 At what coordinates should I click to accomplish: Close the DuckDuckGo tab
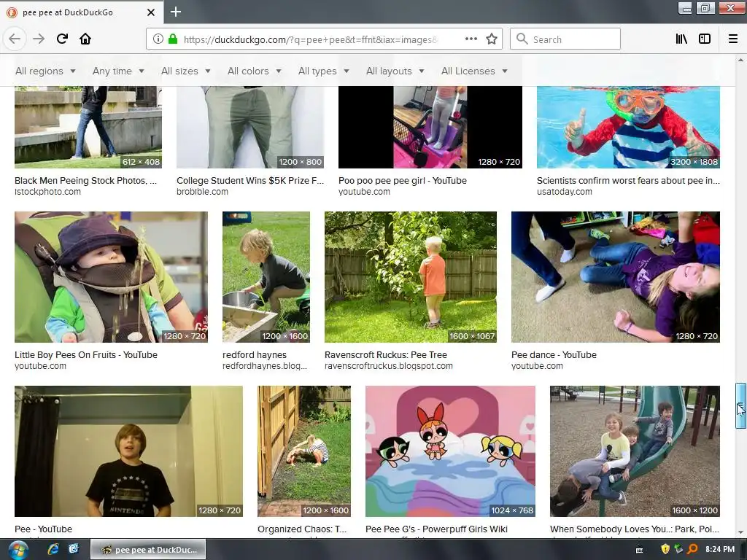150,12
